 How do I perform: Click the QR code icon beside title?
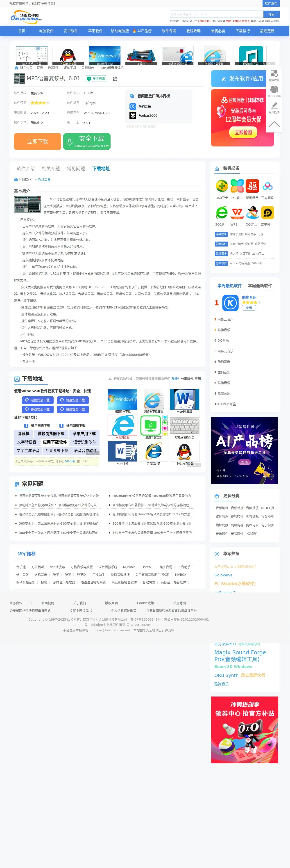115,78
